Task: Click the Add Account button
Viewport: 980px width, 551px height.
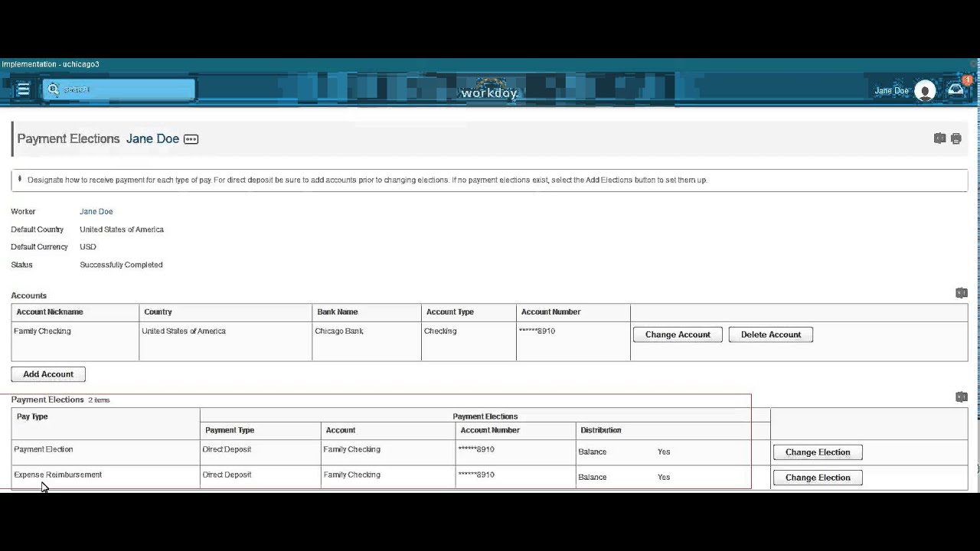Action: (x=48, y=374)
